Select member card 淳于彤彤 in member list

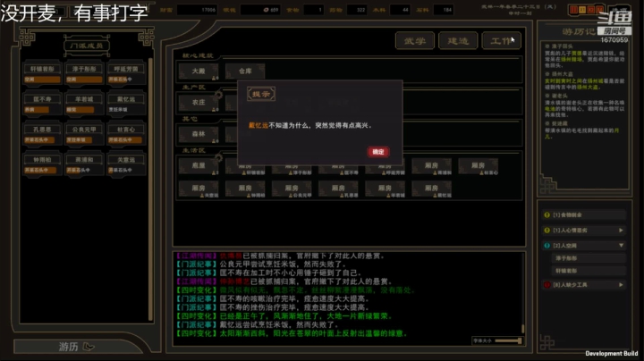(x=84, y=73)
